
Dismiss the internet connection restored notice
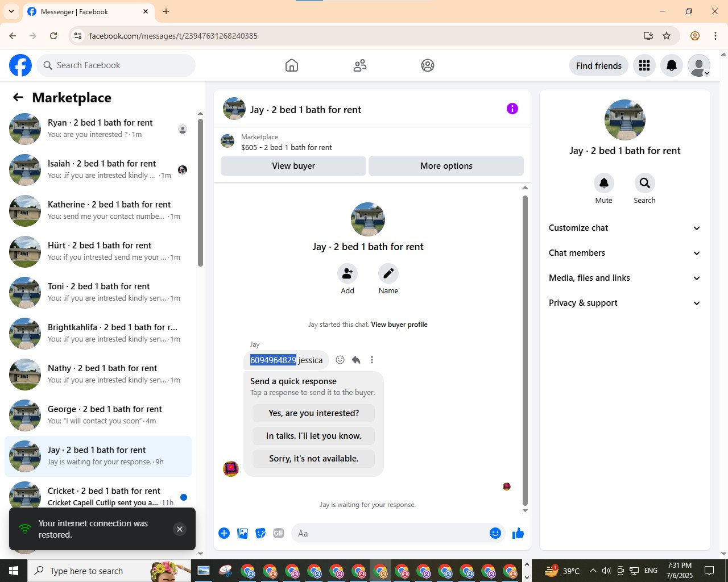click(x=180, y=529)
